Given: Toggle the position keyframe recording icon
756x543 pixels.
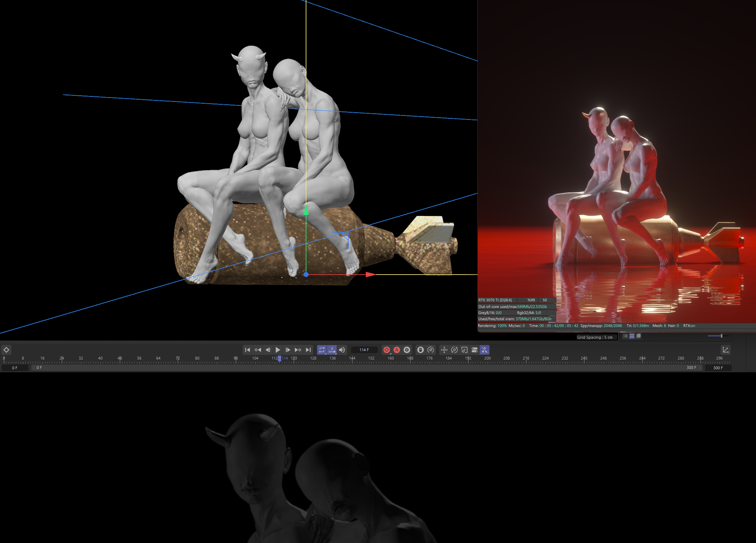Looking at the screenshot, I should click(444, 350).
